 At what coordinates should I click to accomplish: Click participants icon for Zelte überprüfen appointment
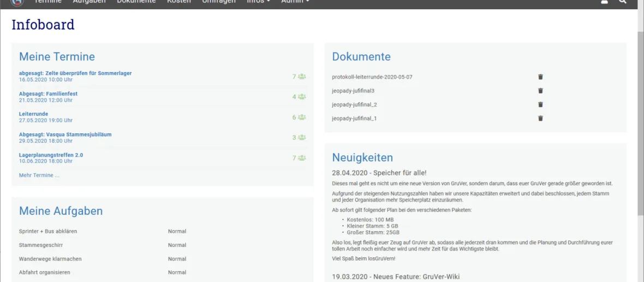pos(302,77)
